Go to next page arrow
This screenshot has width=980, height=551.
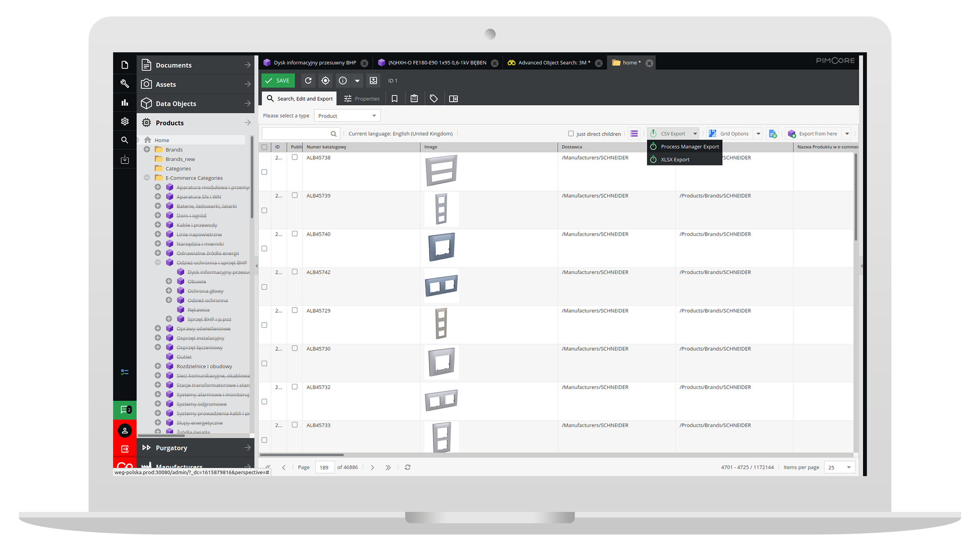(372, 468)
